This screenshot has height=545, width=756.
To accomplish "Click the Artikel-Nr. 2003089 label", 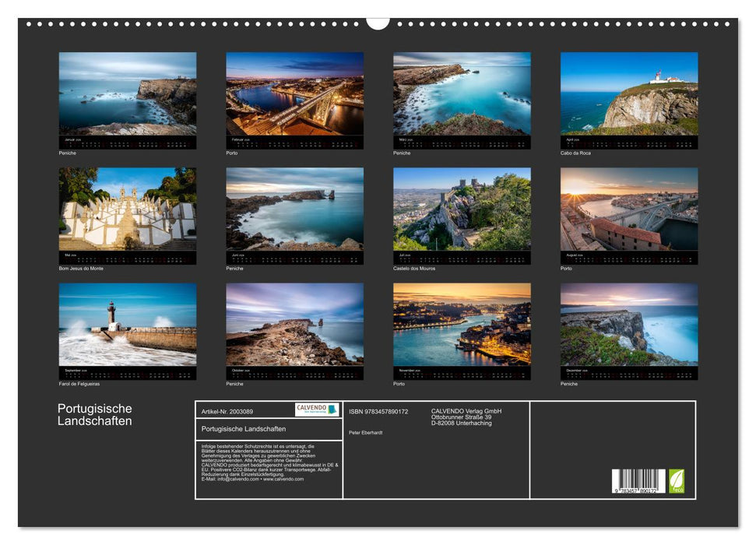I will [x=227, y=411].
